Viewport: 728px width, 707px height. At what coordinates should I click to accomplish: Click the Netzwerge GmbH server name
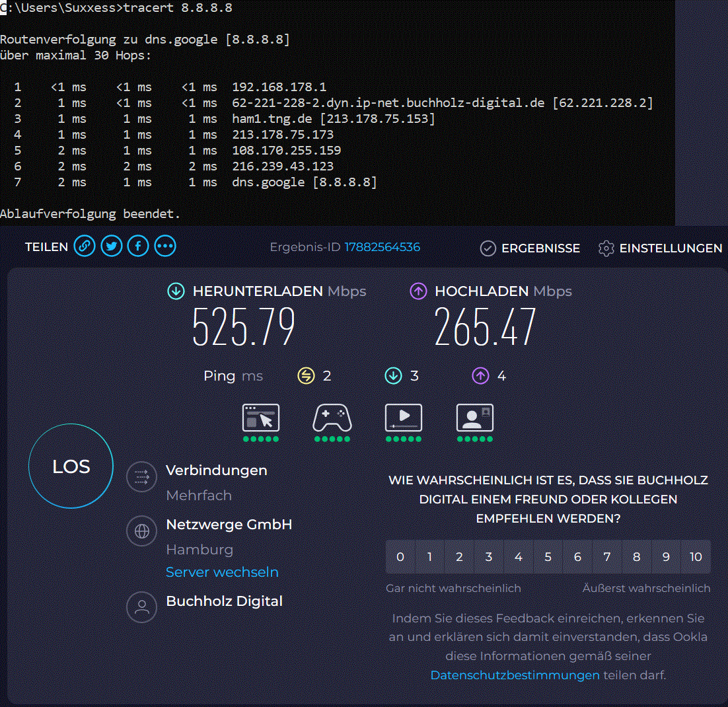[229, 525]
